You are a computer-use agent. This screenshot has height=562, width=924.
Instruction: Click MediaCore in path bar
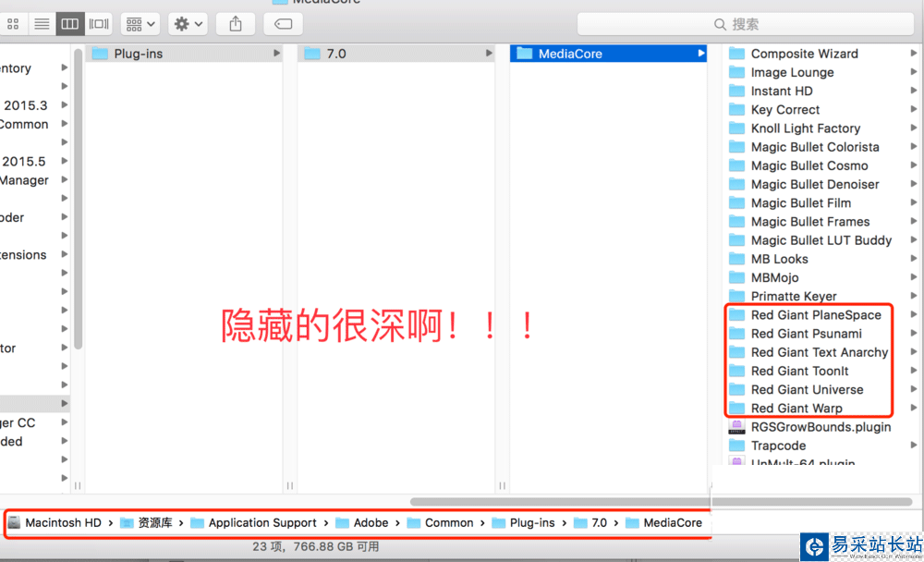tap(664, 523)
